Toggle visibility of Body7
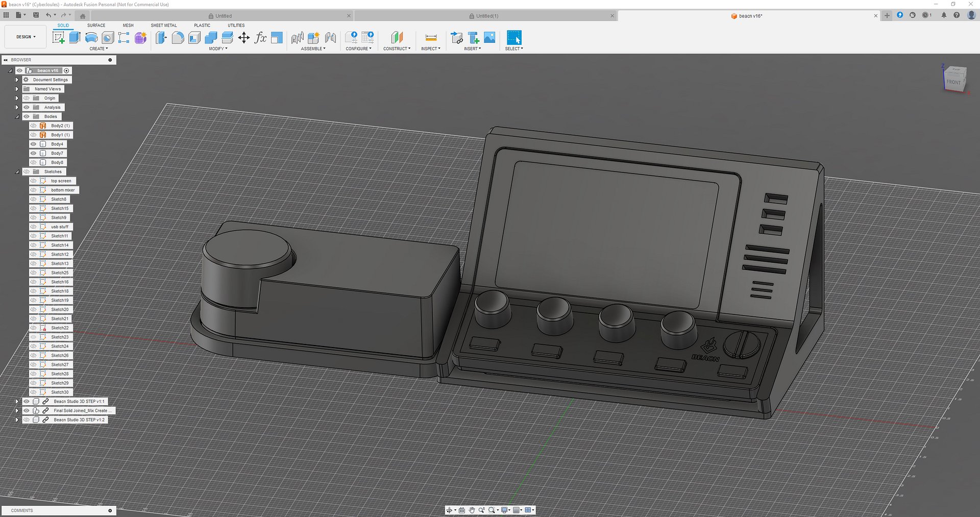This screenshot has height=517, width=980. pos(33,153)
